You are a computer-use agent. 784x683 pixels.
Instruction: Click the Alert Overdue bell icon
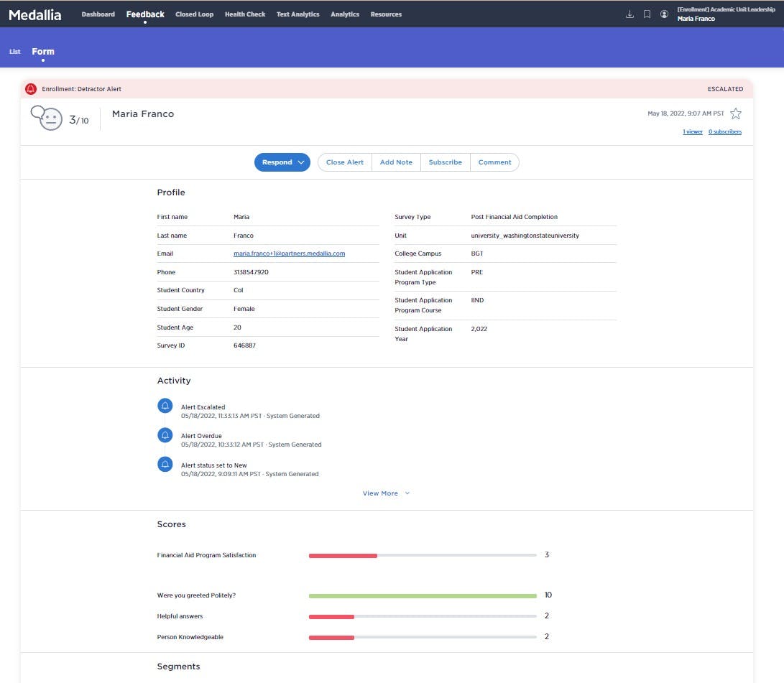point(165,435)
